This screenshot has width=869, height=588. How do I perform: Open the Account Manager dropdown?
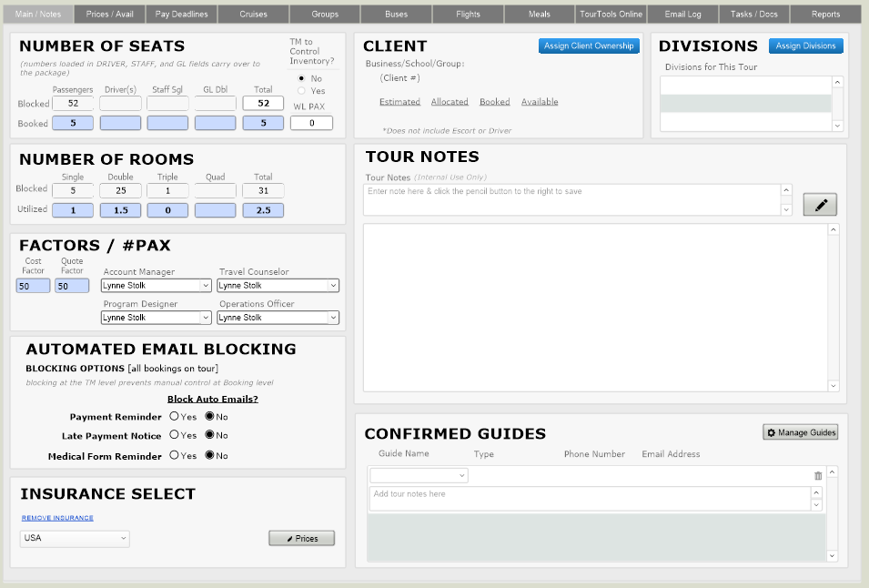[157, 286]
